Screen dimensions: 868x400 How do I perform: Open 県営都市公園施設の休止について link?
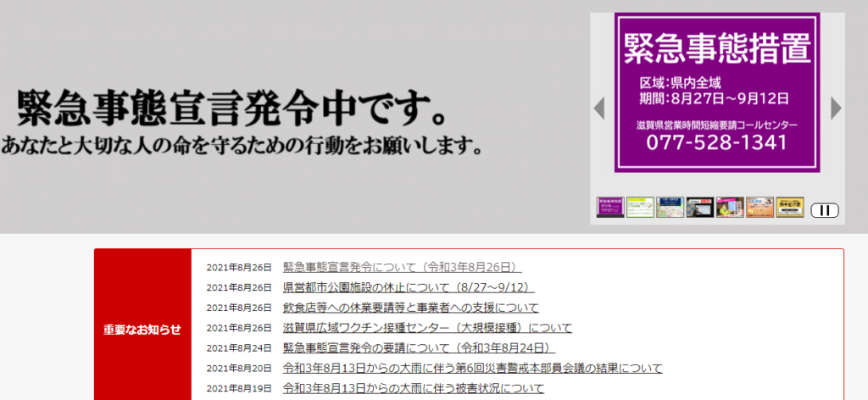pyautogui.click(x=409, y=287)
